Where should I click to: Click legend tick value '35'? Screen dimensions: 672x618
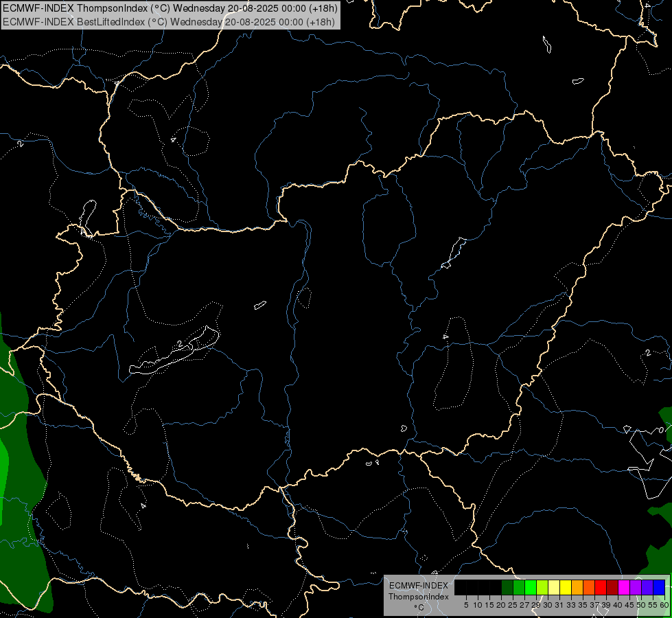(583, 605)
